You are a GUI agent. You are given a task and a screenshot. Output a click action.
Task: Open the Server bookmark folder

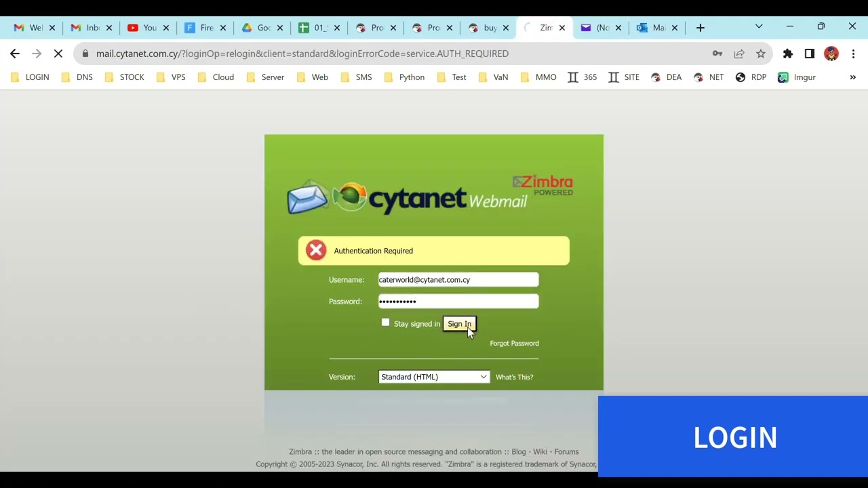(x=265, y=77)
